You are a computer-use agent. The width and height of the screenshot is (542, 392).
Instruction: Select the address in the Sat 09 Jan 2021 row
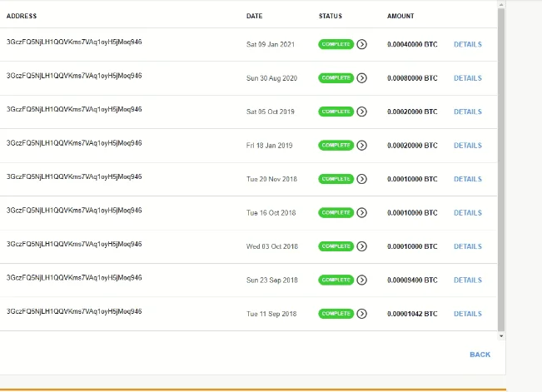tap(74, 42)
